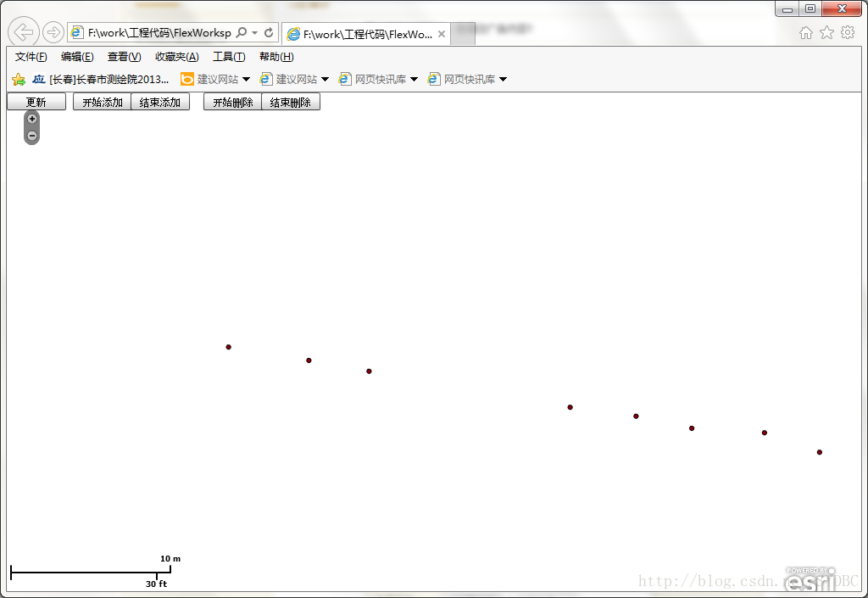Click the 开始添加 button
This screenshot has width=868, height=598.
(x=103, y=102)
